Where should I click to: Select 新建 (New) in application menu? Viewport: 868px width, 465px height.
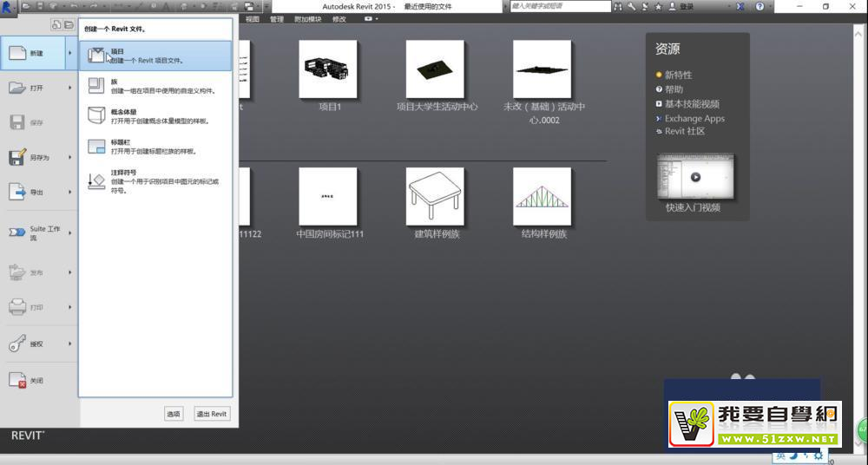33,53
